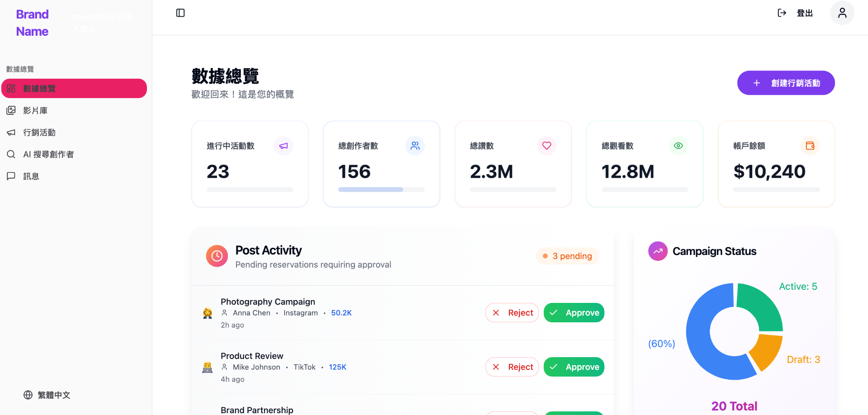Open 數據總覽 in the sidebar
The height and width of the screenshot is (415, 868).
[74, 89]
